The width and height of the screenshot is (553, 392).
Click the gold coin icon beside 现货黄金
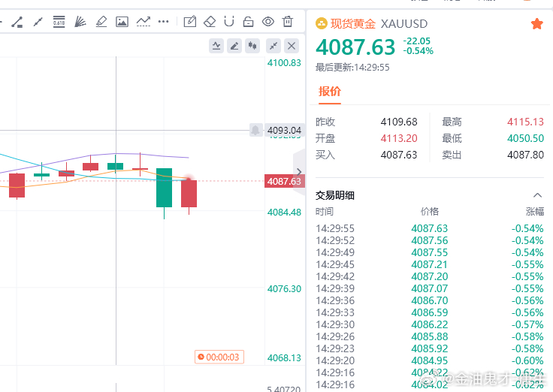(322, 23)
